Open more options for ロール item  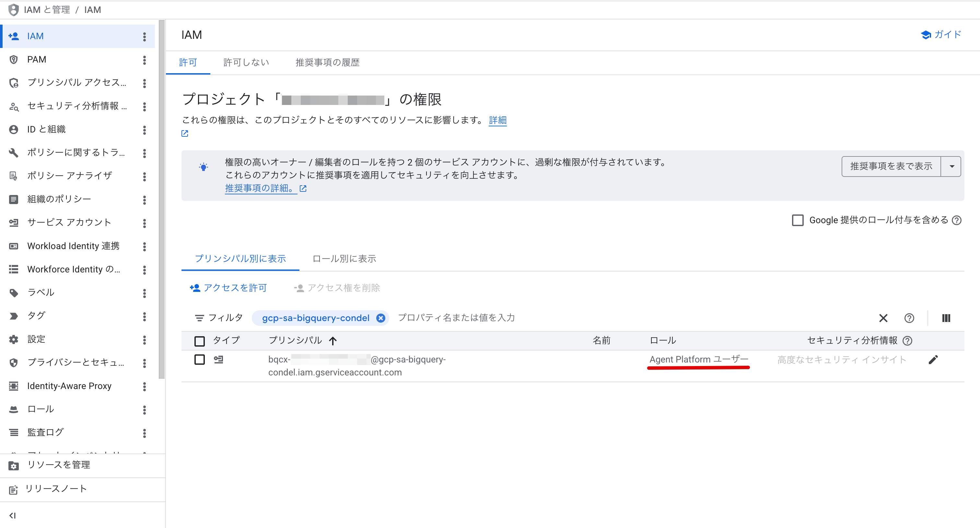pyautogui.click(x=145, y=410)
